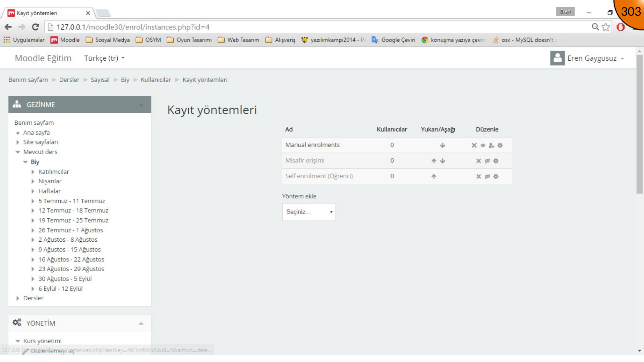The width and height of the screenshot is (644, 362).
Task: Open Dersler breadcrumb link
Action: pos(69,80)
